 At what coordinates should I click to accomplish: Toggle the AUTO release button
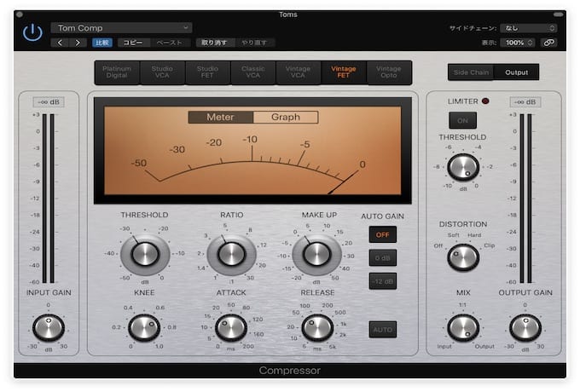coord(383,328)
